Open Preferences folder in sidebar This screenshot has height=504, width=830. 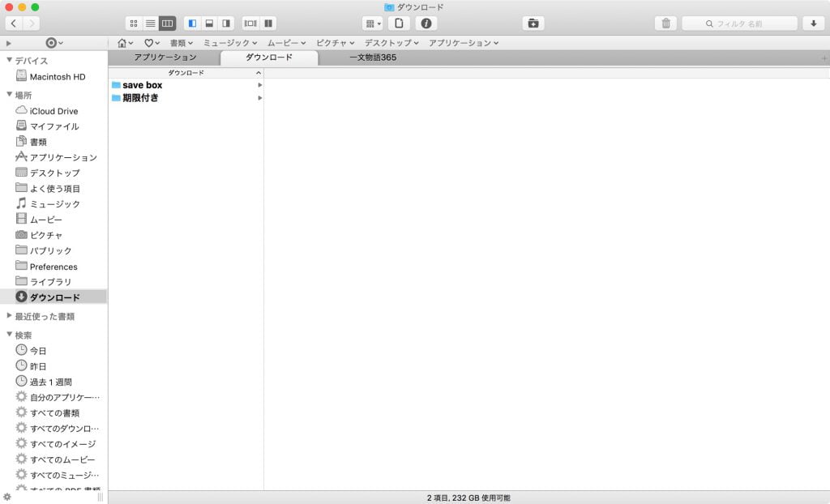(x=53, y=267)
